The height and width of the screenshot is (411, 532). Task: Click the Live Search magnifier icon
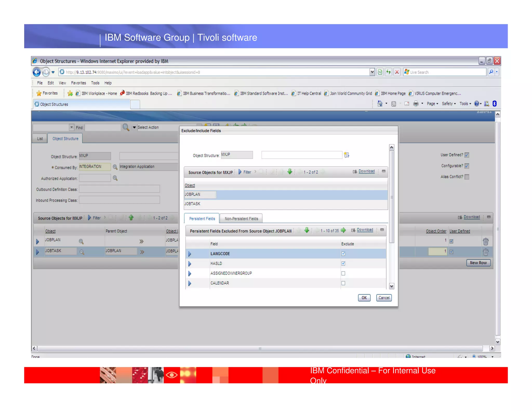[x=491, y=72]
